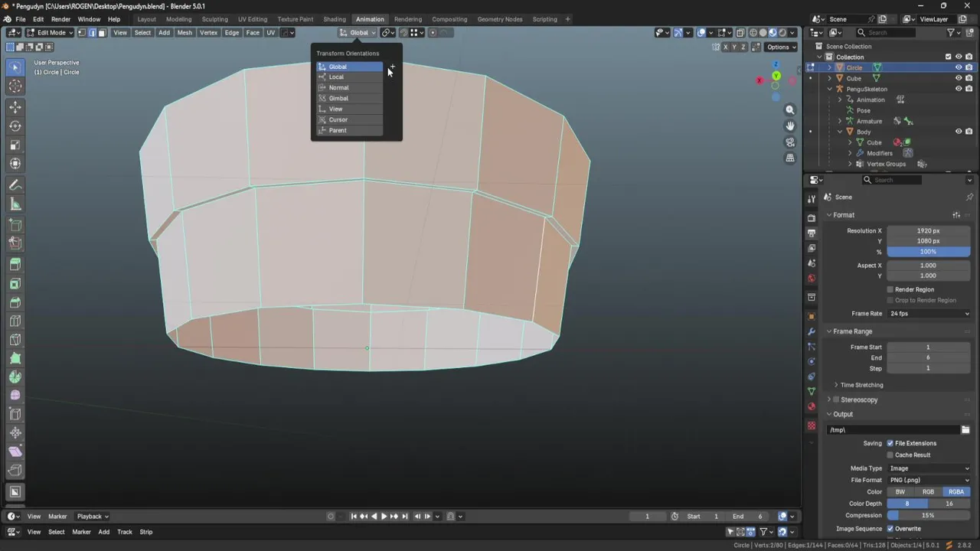Open Modifiers wrench properties tab
Viewport: 980px width, 551px height.
(x=812, y=331)
